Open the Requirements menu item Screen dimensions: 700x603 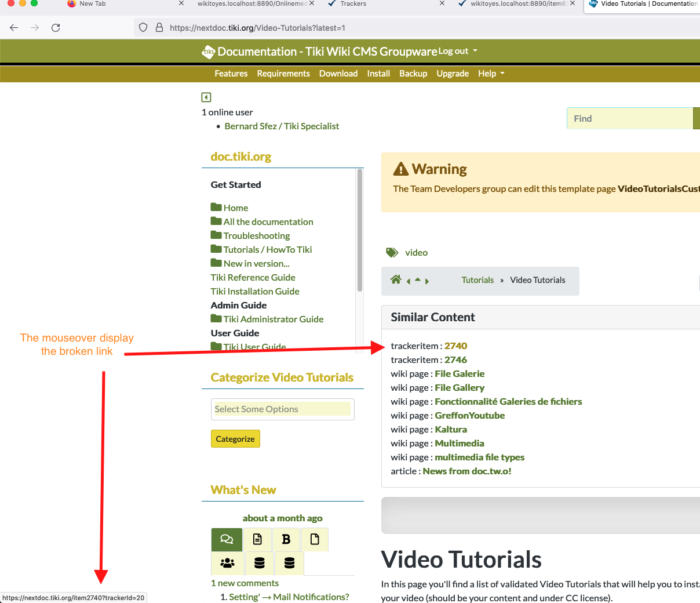coord(283,74)
